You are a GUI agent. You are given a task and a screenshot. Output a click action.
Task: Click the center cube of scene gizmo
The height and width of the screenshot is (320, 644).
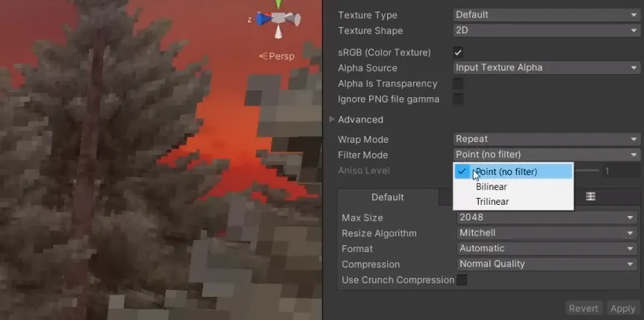point(279,19)
